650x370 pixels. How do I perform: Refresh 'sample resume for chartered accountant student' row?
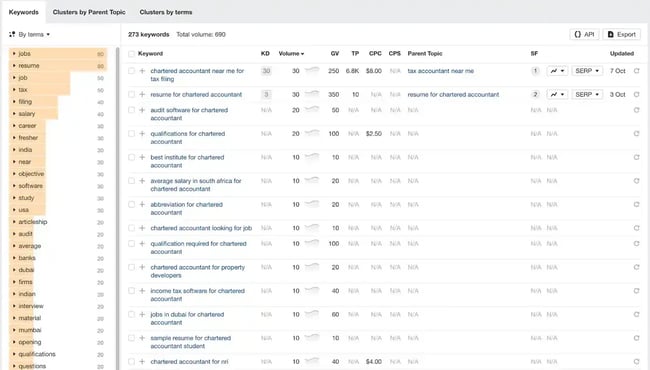(636, 339)
